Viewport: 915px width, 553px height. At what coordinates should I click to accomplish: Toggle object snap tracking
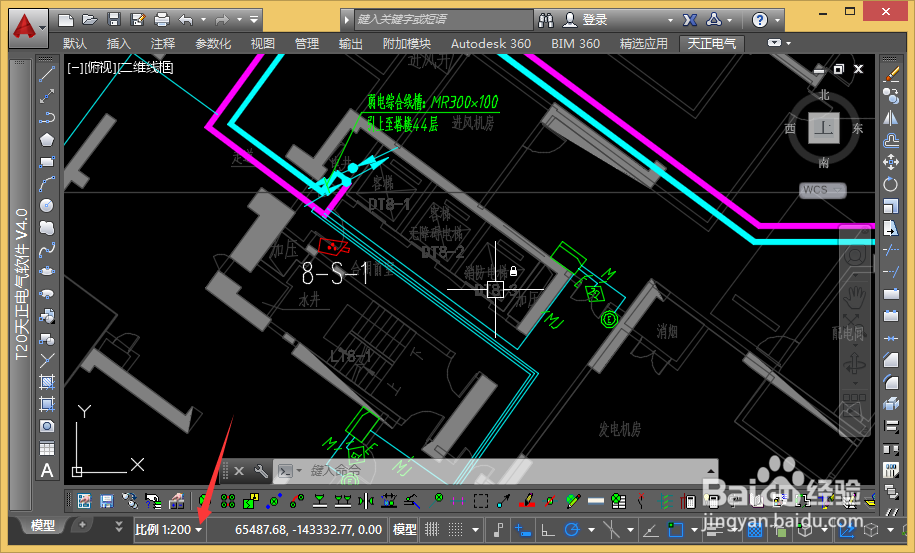650,530
